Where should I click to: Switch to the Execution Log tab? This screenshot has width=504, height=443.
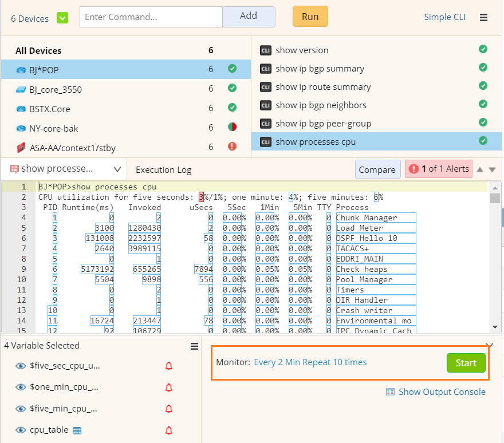coord(163,170)
